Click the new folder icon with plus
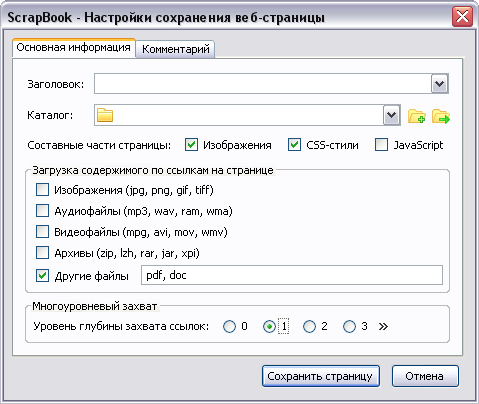The height and width of the screenshot is (404, 479). coord(417,116)
